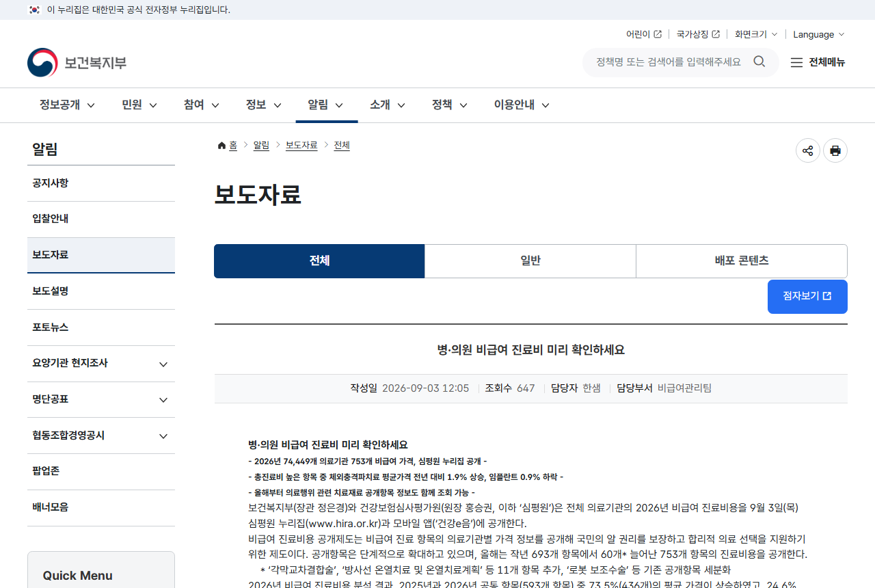Click the policy search input field
This screenshot has height=588, width=875.
[x=669, y=62]
